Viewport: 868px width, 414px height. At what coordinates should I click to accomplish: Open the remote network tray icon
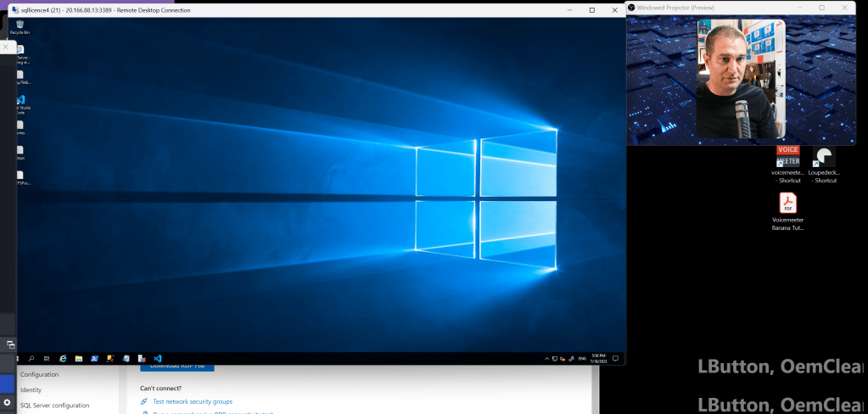[555, 359]
